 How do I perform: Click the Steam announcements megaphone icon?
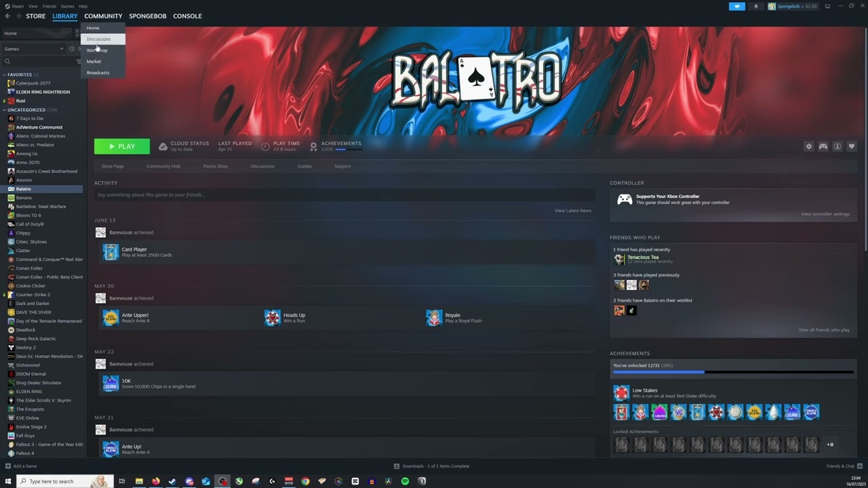[737, 6]
